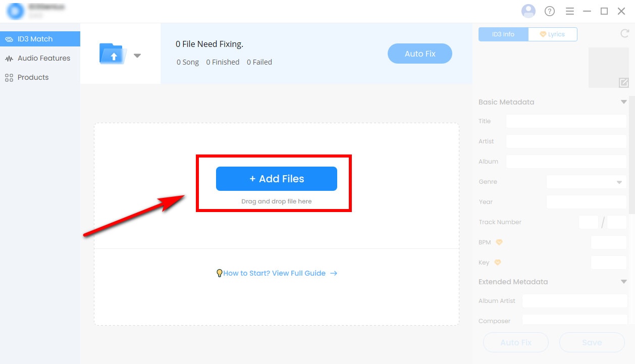This screenshot has height=364, width=635.
Task: Click the "0 Finished" status text
Action: pos(223,62)
